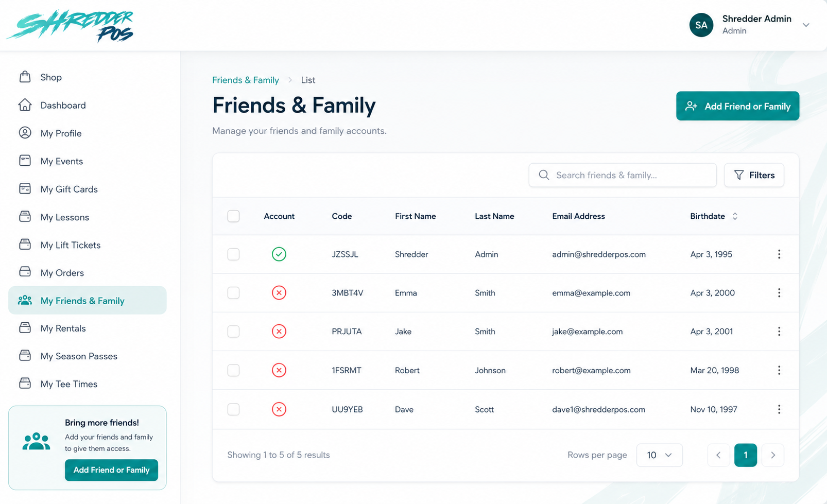The height and width of the screenshot is (504, 827).
Task: Click the My Gift Cards icon
Action: 25,189
